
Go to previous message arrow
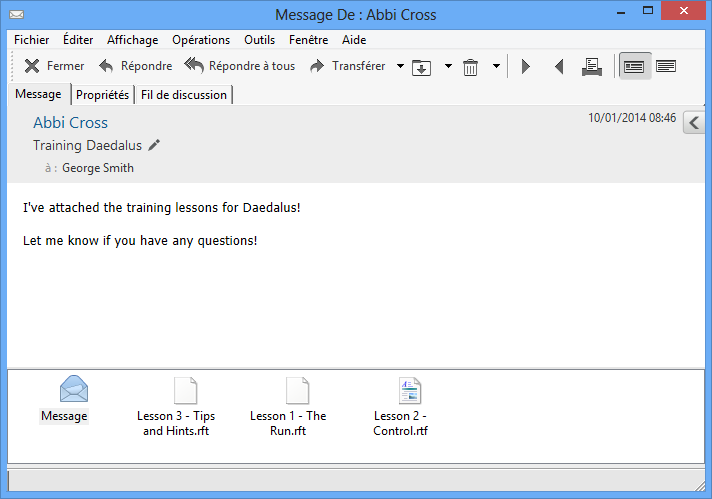click(559, 67)
